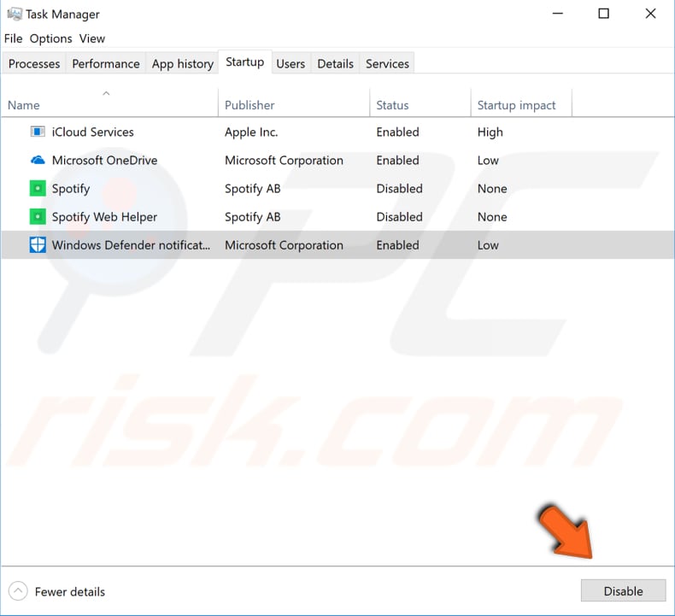Click the High startup impact value
This screenshot has height=616, width=675.
pyautogui.click(x=490, y=132)
